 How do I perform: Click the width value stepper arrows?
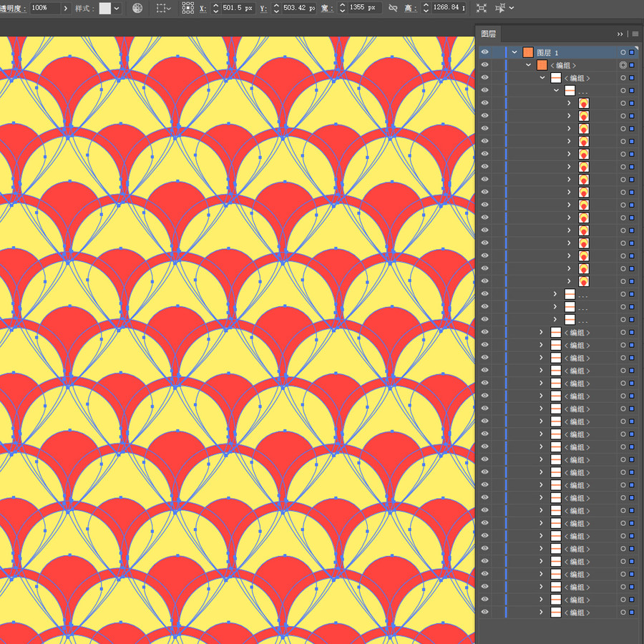coord(343,8)
